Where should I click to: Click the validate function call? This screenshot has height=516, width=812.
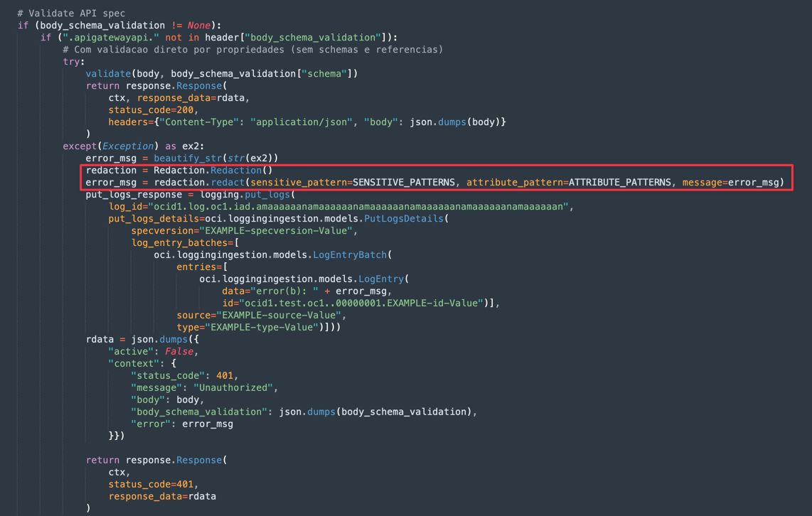(x=108, y=74)
